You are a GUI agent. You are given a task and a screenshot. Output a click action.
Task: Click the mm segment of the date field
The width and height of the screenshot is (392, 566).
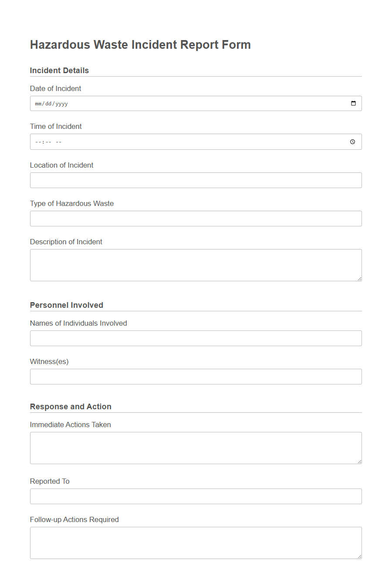point(38,103)
